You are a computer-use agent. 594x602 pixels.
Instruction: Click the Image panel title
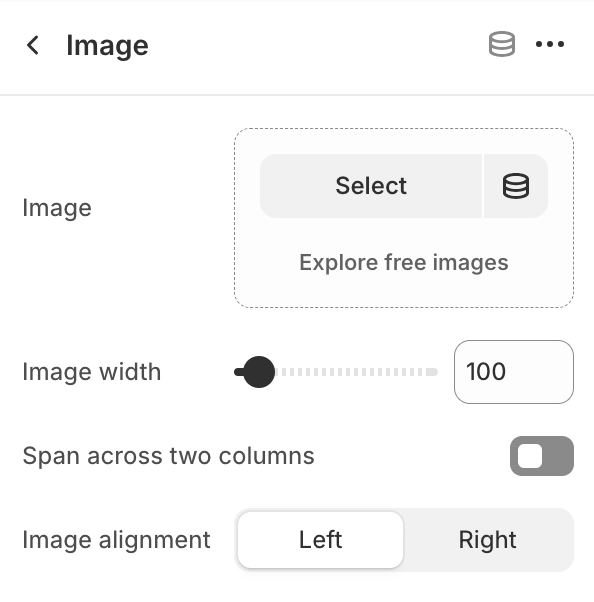(x=107, y=45)
